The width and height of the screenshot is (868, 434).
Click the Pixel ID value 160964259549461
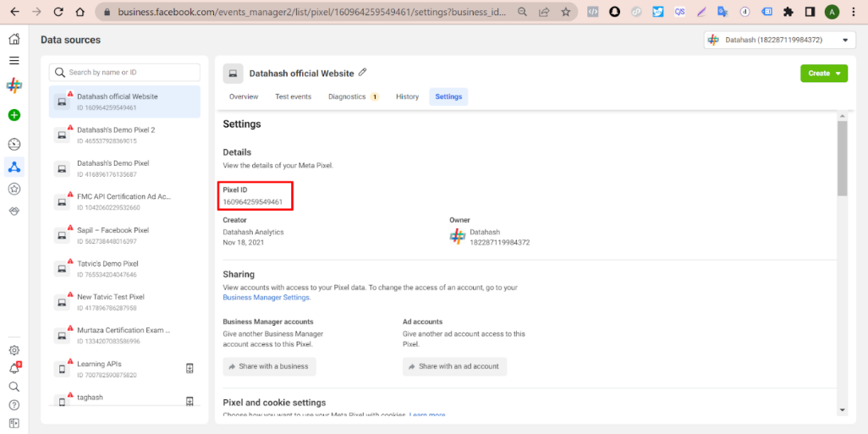click(x=252, y=202)
